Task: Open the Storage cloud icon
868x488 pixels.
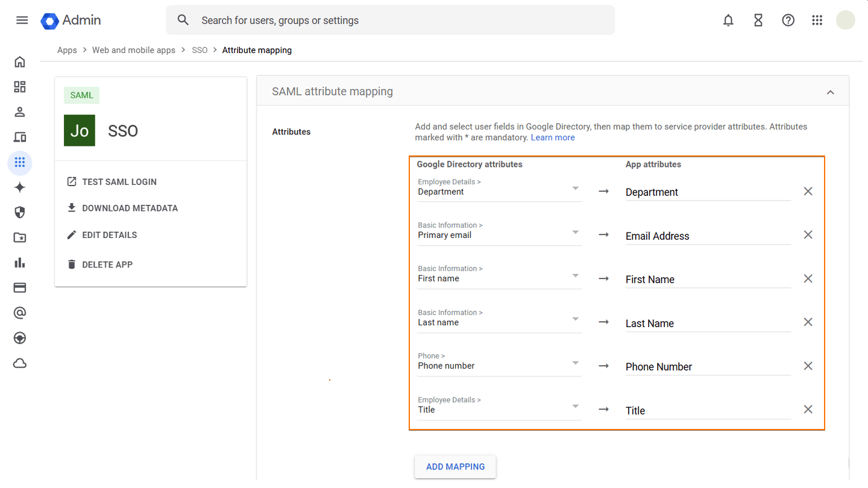Action: (19, 363)
